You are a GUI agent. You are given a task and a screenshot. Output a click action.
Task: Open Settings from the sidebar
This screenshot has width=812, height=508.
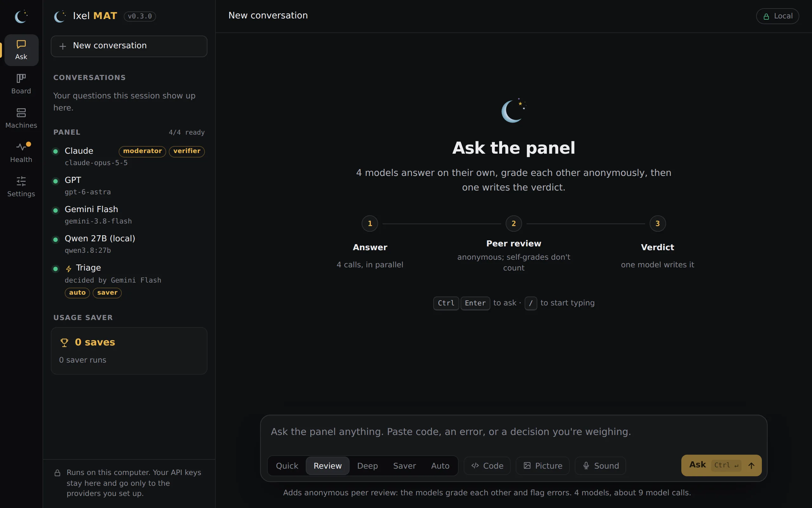coord(21,187)
